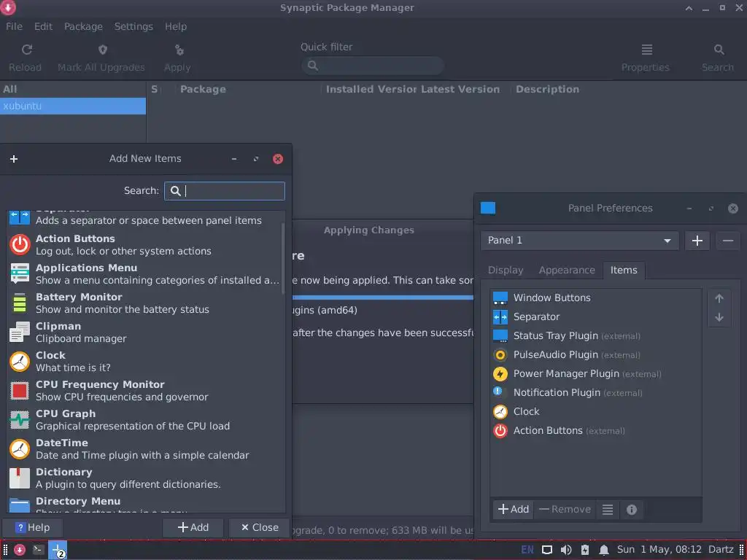This screenshot has width=747, height=560.
Task: Click the Dartz user name in the panel
Action: click(x=721, y=550)
